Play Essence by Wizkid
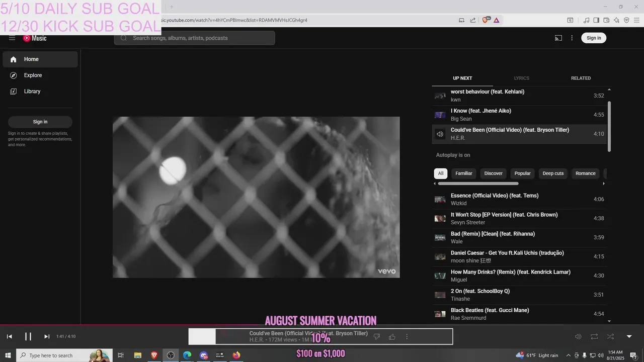Image resolution: width=644 pixels, height=362 pixels. 519,199
